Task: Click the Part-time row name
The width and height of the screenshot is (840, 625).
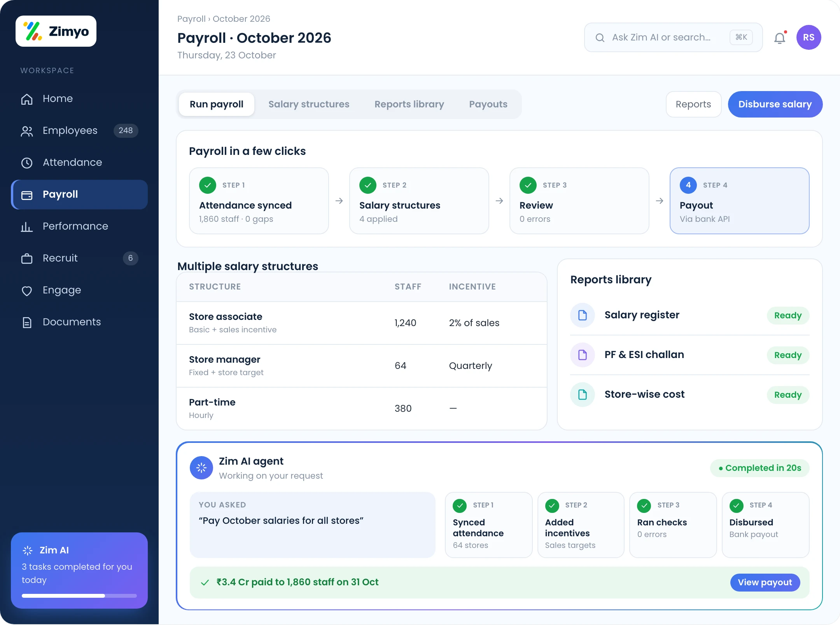Action: (x=212, y=402)
